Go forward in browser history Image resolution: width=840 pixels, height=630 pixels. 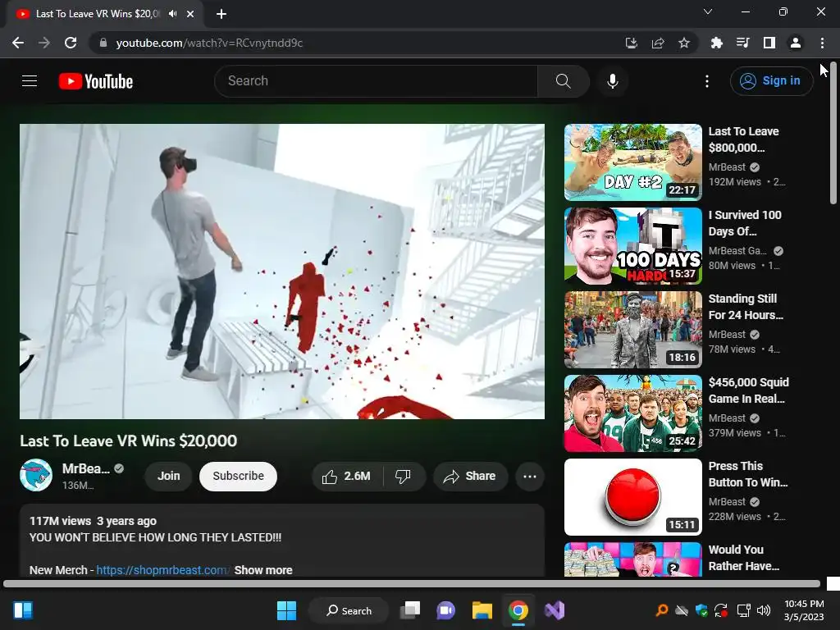coord(44,43)
